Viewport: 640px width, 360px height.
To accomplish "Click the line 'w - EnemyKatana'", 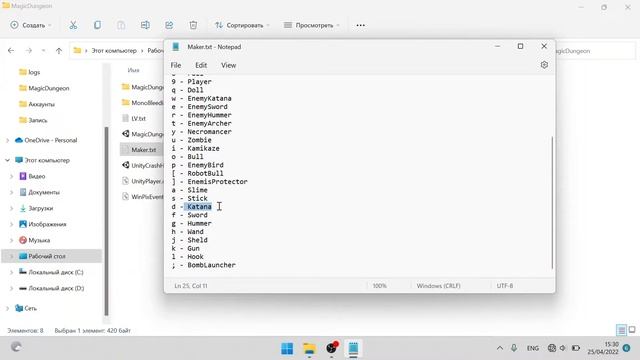I will point(202,98).
